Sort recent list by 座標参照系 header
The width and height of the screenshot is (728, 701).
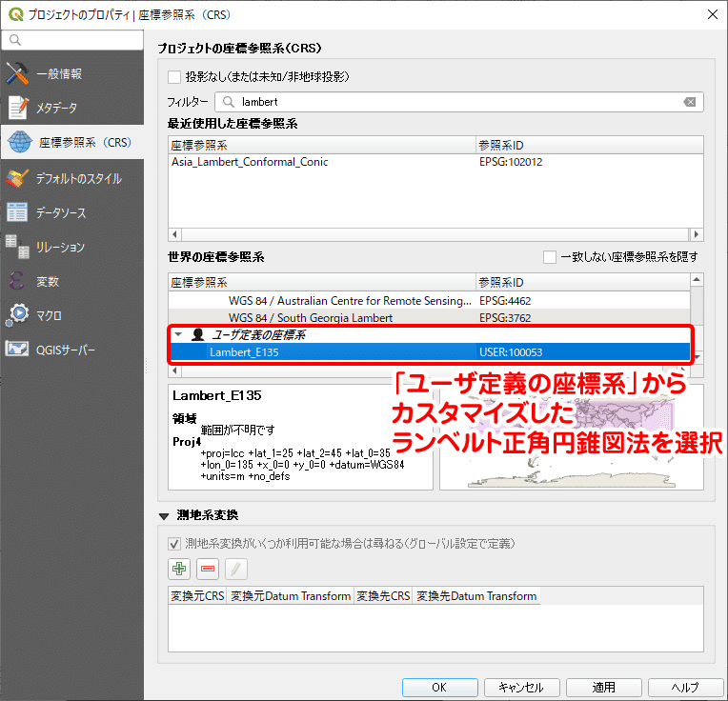point(322,145)
